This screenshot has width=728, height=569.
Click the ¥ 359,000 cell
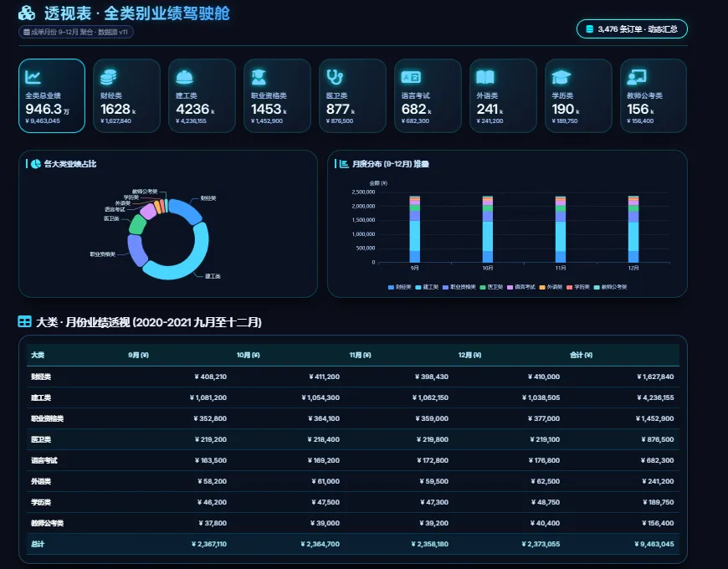[432, 418]
